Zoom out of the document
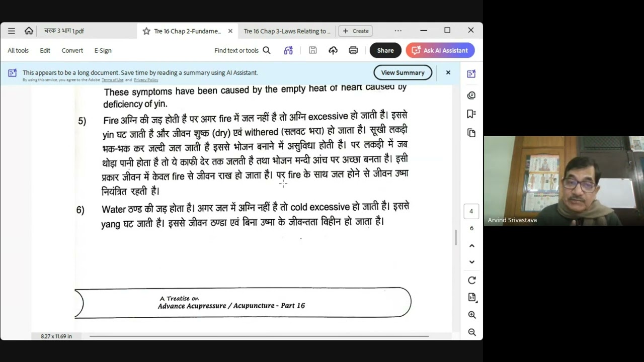The width and height of the screenshot is (644, 362). pyautogui.click(x=472, y=332)
